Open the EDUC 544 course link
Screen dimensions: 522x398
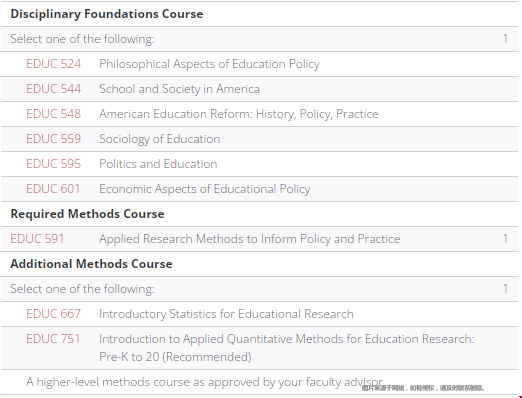point(53,89)
